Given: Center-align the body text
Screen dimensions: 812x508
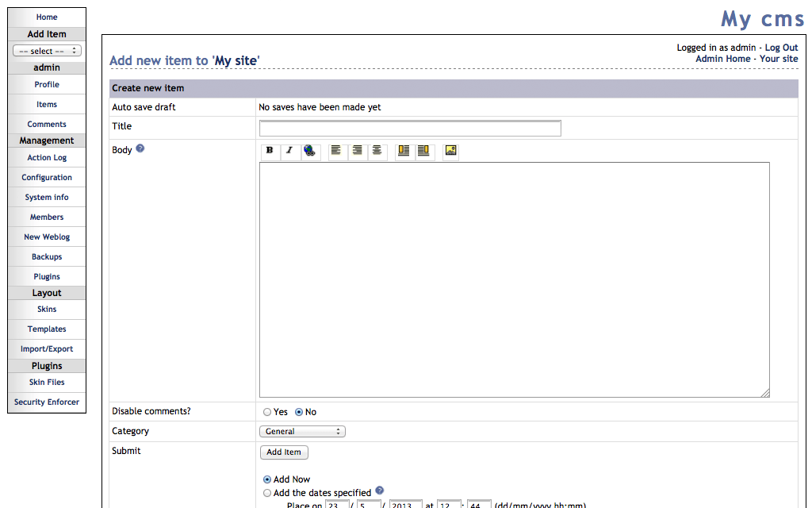Looking at the screenshot, I should pyautogui.click(x=377, y=151).
